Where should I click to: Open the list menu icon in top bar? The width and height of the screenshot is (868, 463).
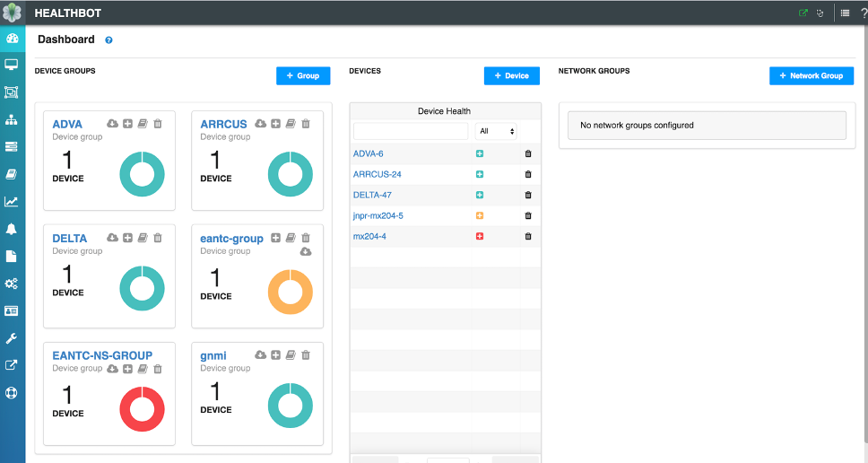845,13
